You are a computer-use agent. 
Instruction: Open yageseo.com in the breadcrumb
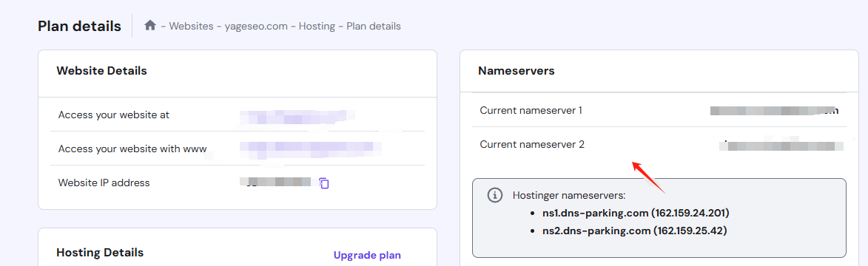256,26
